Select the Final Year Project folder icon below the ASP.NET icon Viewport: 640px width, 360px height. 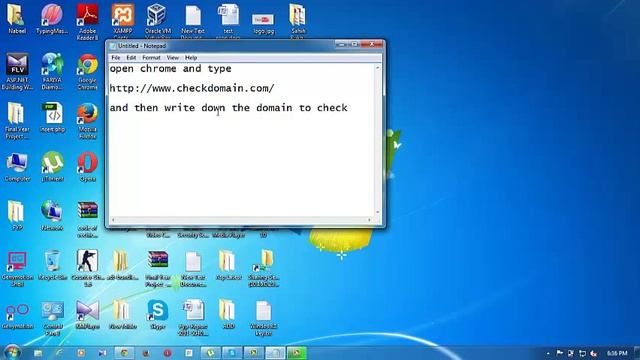(17, 120)
